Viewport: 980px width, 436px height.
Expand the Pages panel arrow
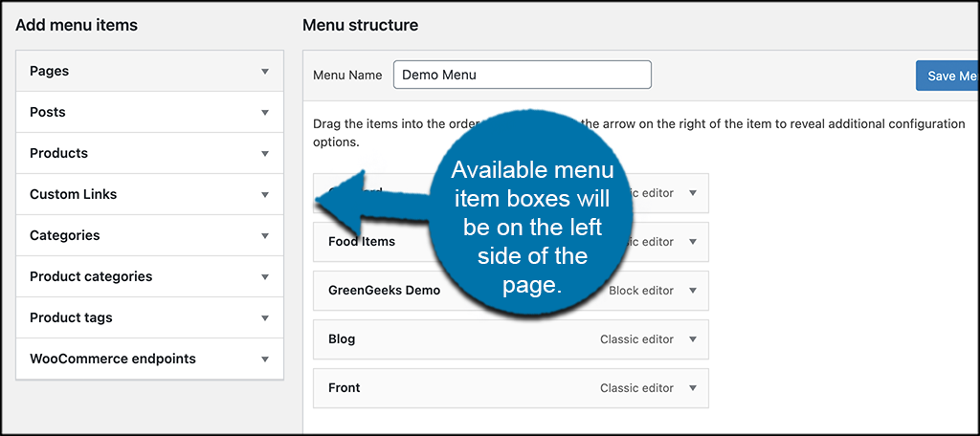pyautogui.click(x=265, y=71)
